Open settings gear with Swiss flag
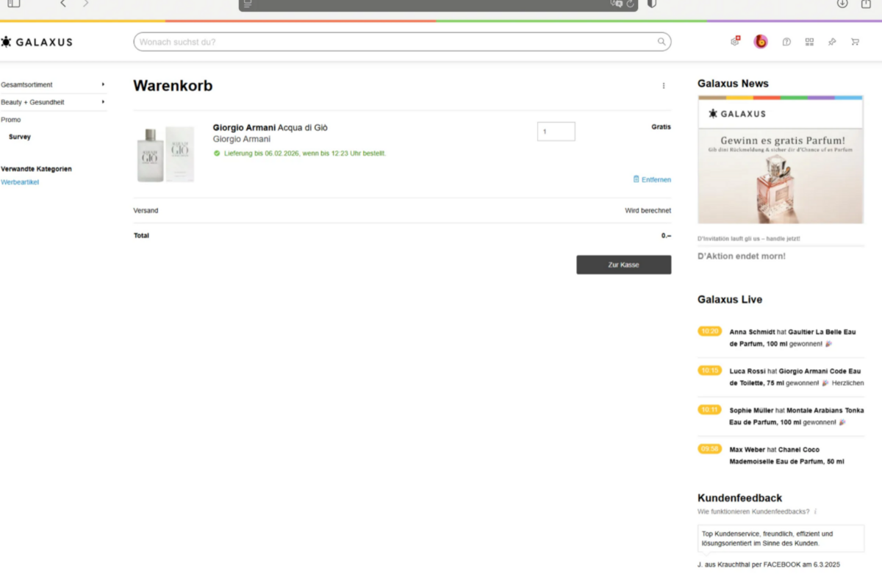This screenshot has width=882, height=588. click(x=735, y=41)
